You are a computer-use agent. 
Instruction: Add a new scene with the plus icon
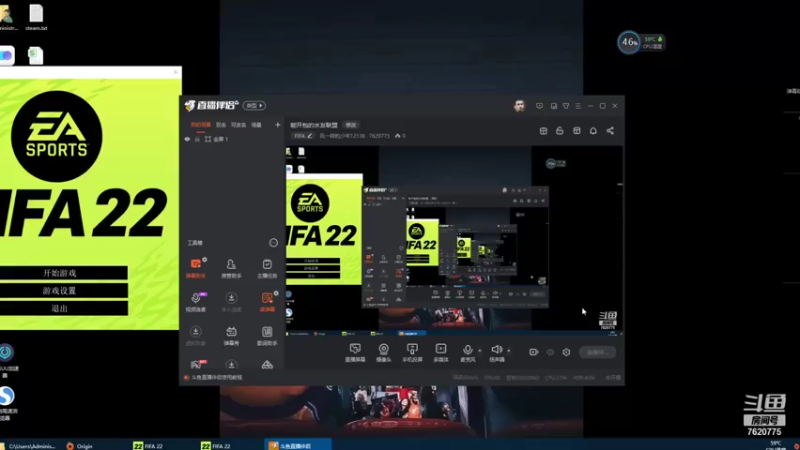[278, 124]
